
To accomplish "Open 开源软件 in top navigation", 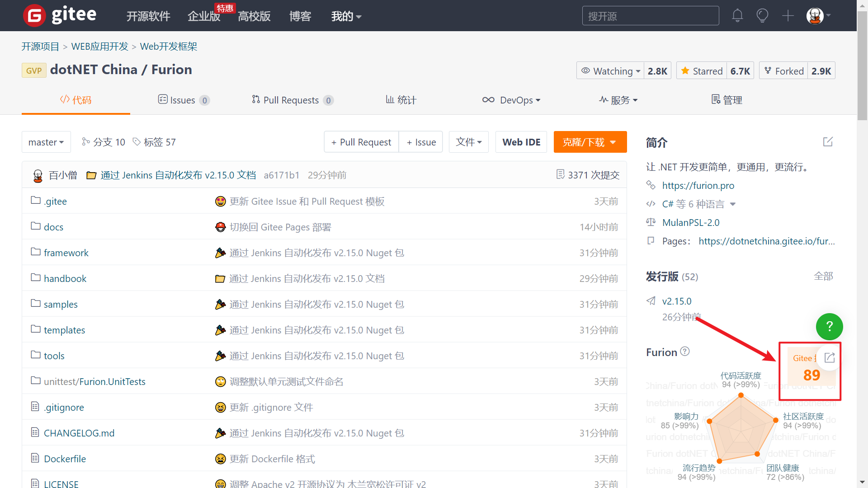I will click(x=148, y=16).
